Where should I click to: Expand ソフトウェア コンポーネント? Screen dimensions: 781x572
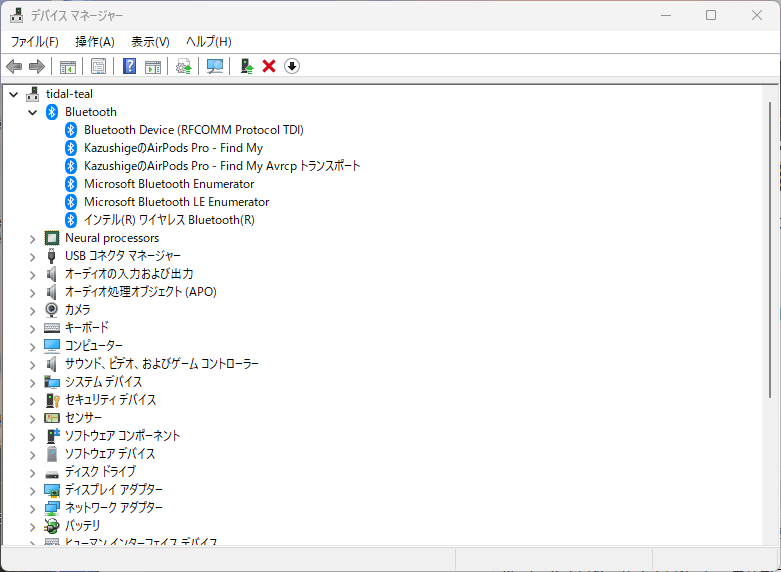pos(33,437)
